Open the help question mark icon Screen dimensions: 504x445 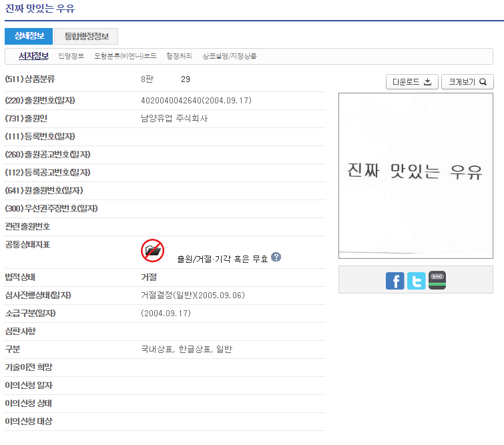276,257
